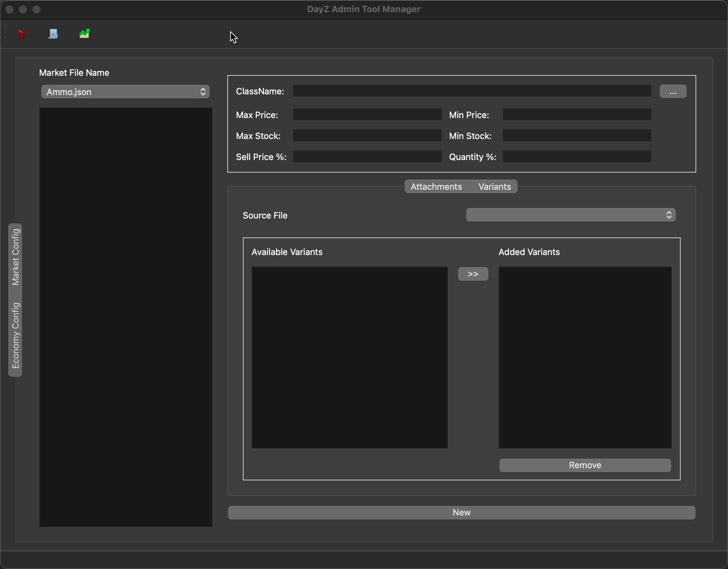Switch to the Attachments tab
This screenshot has height=569, width=728.
pyautogui.click(x=436, y=187)
